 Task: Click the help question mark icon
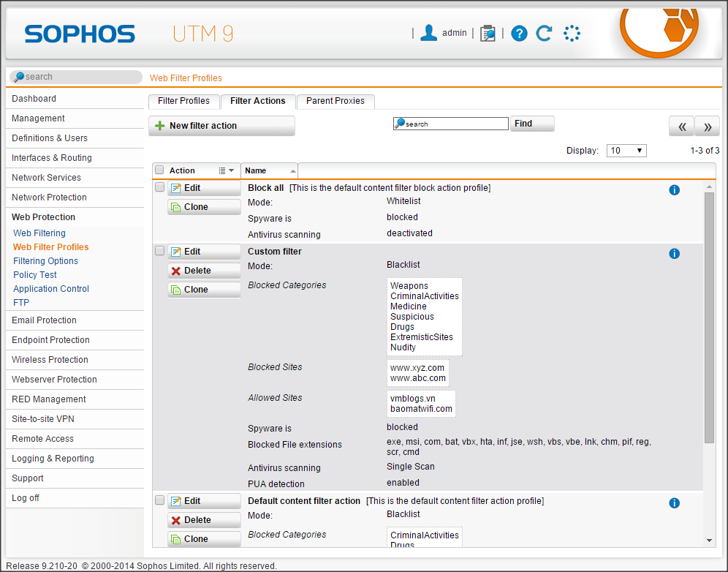(x=519, y=33)
